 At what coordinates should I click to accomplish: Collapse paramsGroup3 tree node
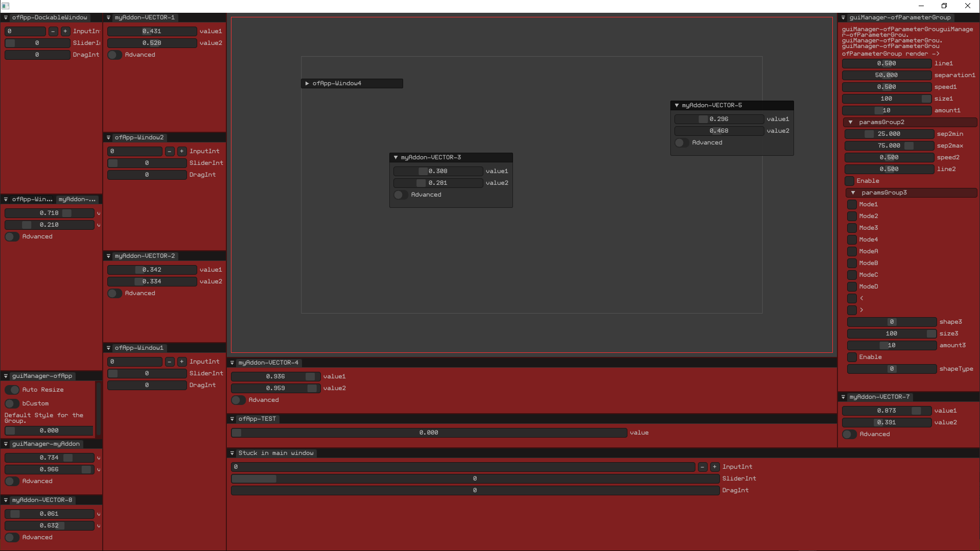point(853,193)
